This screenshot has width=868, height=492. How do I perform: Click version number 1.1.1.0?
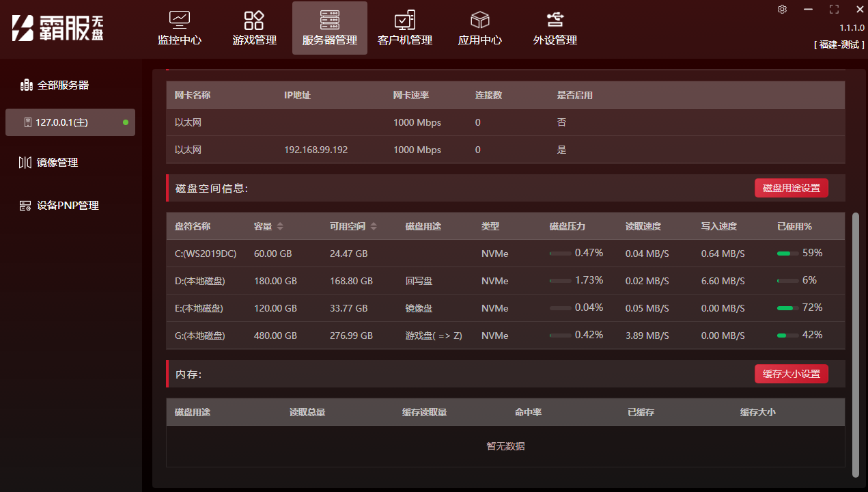852,28
